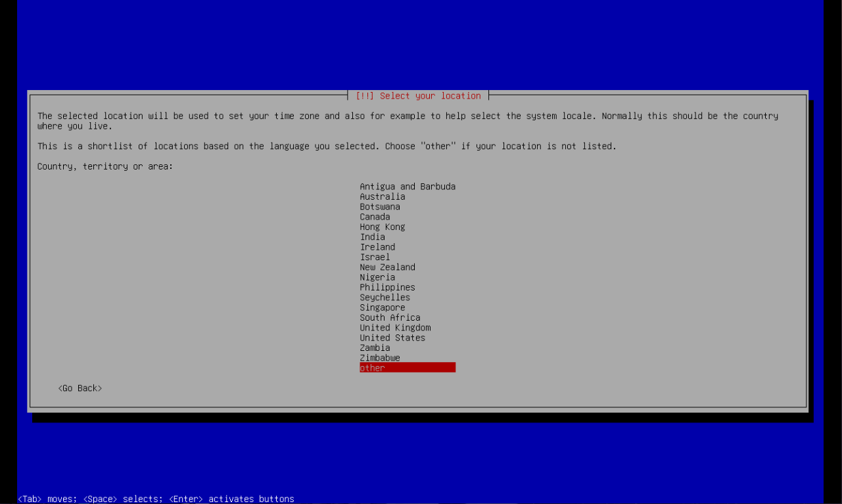Select United Kingdom as the location
The width and height of the screenshot is (842, 504).
[395, 328]
